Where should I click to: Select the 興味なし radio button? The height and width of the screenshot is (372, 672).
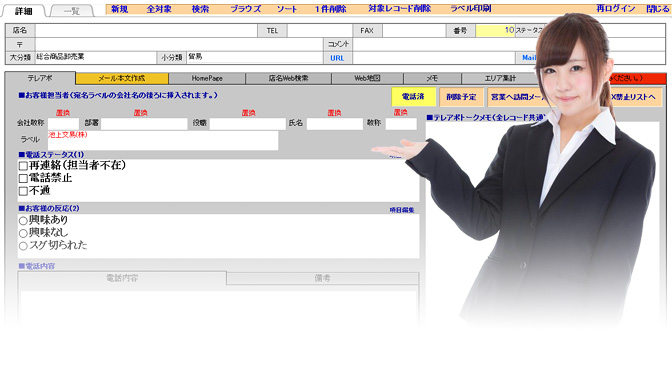pos(23,233)
